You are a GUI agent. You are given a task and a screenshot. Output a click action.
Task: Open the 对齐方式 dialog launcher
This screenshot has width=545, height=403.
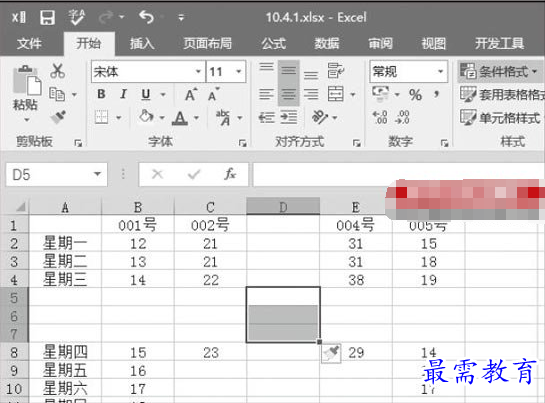[x=356, y=143]
